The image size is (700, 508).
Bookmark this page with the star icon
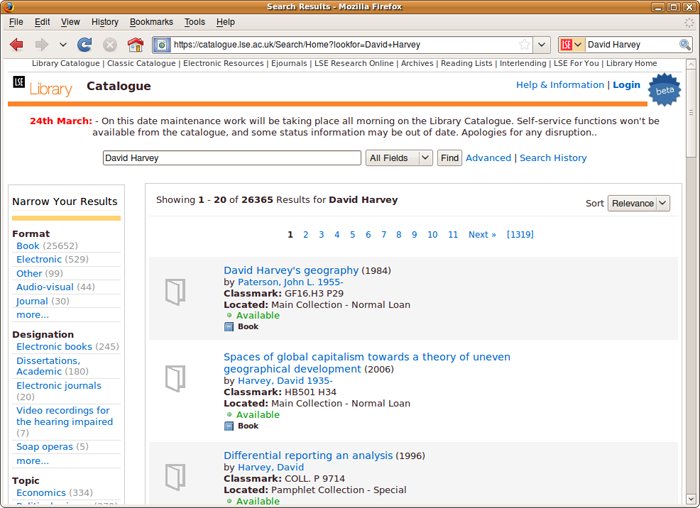[525, 44]
